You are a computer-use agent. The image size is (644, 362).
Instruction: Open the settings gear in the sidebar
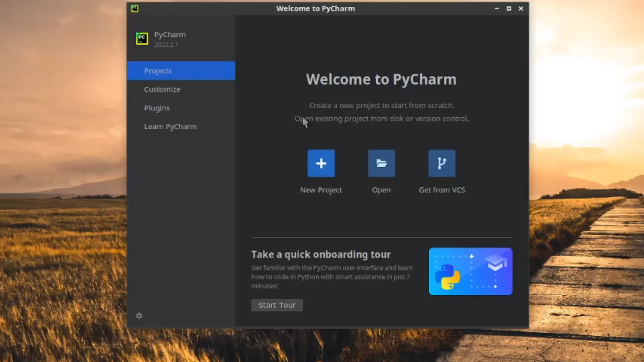tap(139, 316)
